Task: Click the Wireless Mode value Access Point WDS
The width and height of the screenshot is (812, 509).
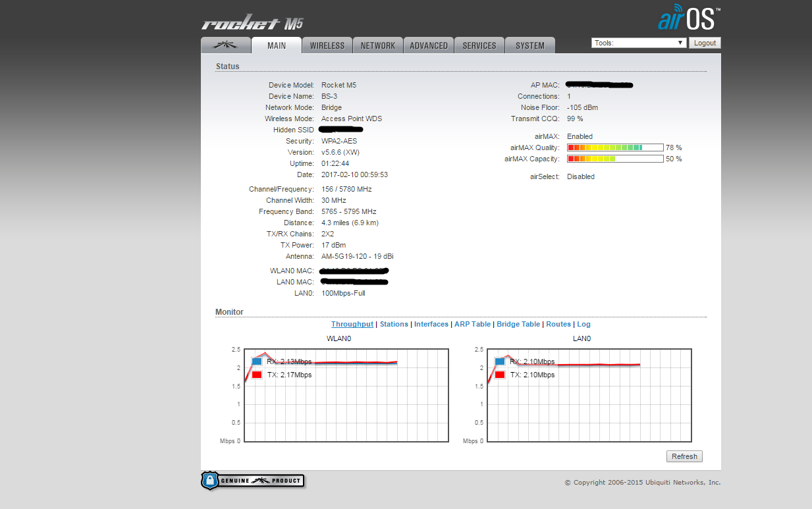Action: [x=352, y=119]
